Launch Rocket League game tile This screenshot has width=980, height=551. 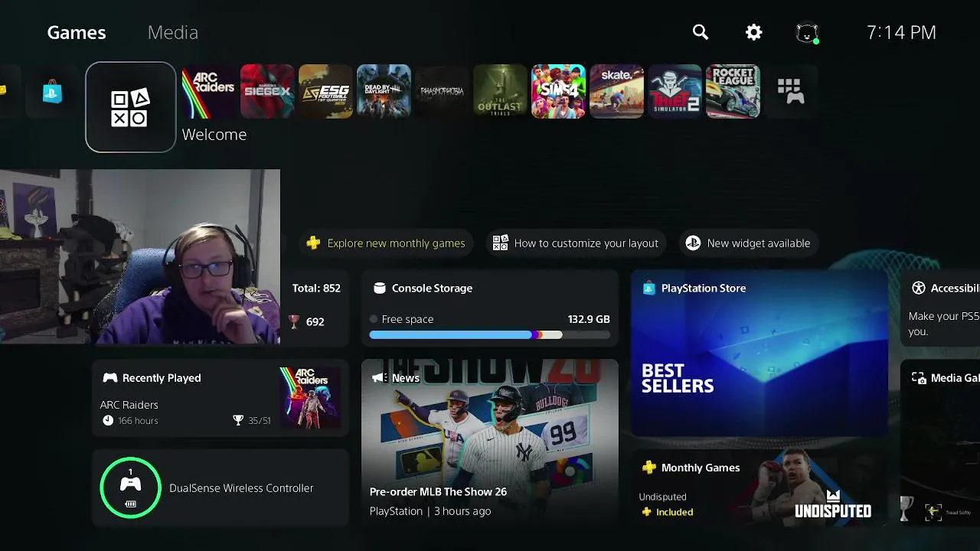pos(733,92)
